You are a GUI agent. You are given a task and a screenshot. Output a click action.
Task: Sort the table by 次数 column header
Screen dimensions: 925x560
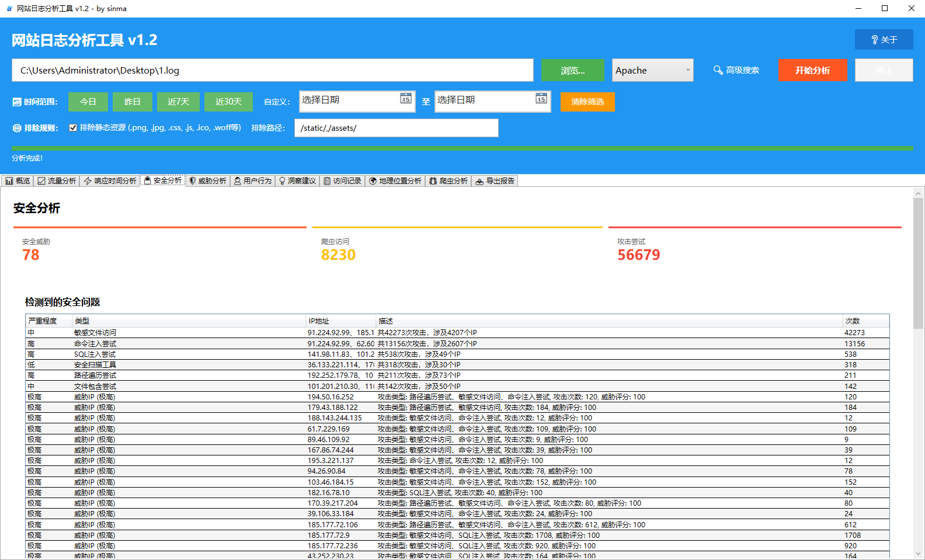click(865, 321)
